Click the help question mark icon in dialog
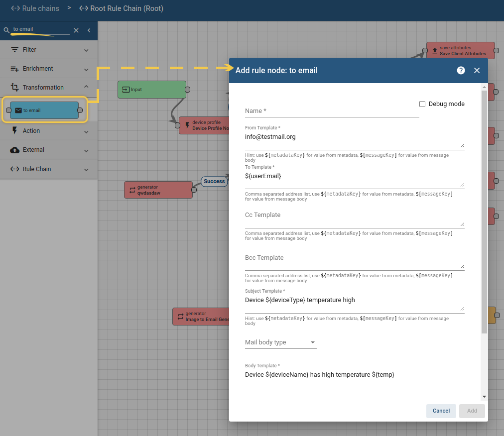Viewport: 504px width, 436px height. 461,70
